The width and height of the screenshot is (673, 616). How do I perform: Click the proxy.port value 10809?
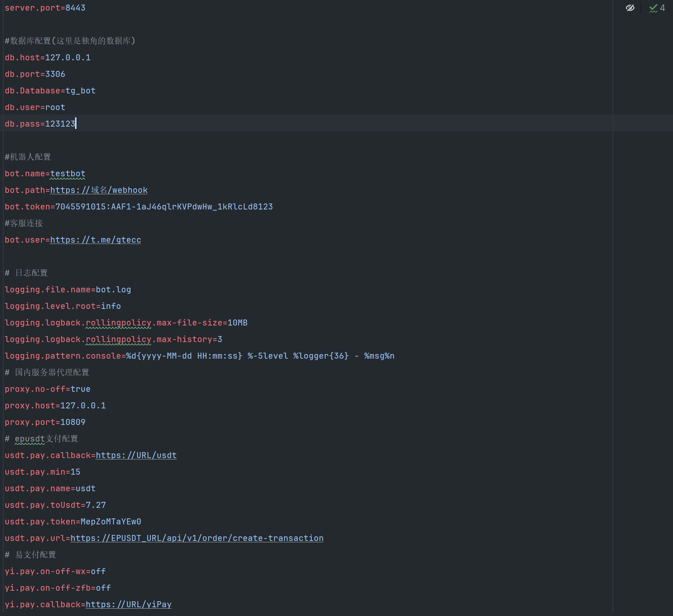click(x=73, y=422)
